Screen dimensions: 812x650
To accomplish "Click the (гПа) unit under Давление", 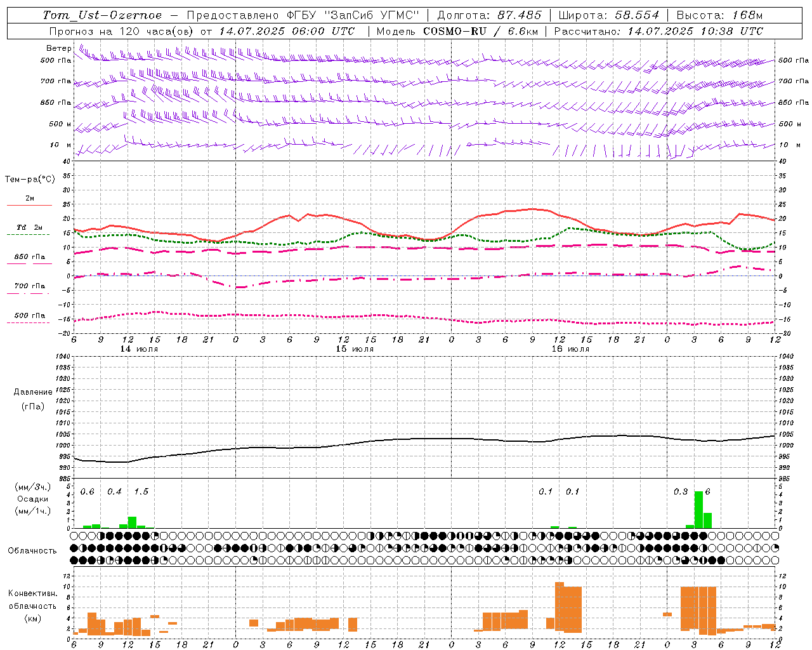I will click(33, 406).
